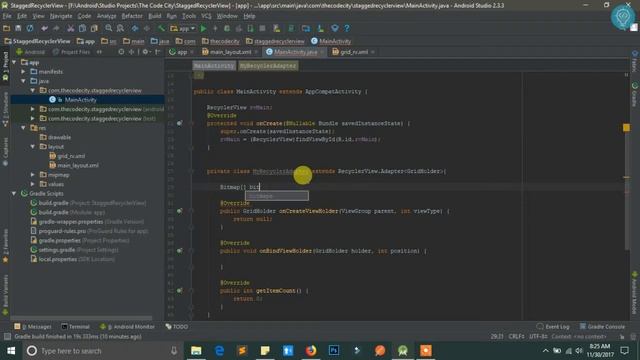Click the Find magnifier toolbar icon
Image resolution: width=640 pixels, height=360 pixels.
tap(109, 28)
